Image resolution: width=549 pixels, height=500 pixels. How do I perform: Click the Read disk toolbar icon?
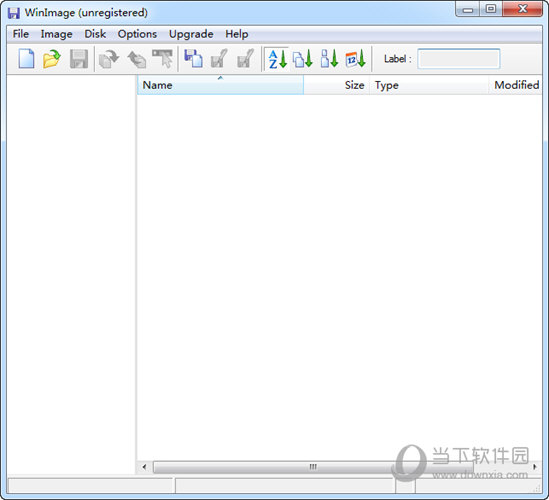pyautogui.click(x=109, y=58)
